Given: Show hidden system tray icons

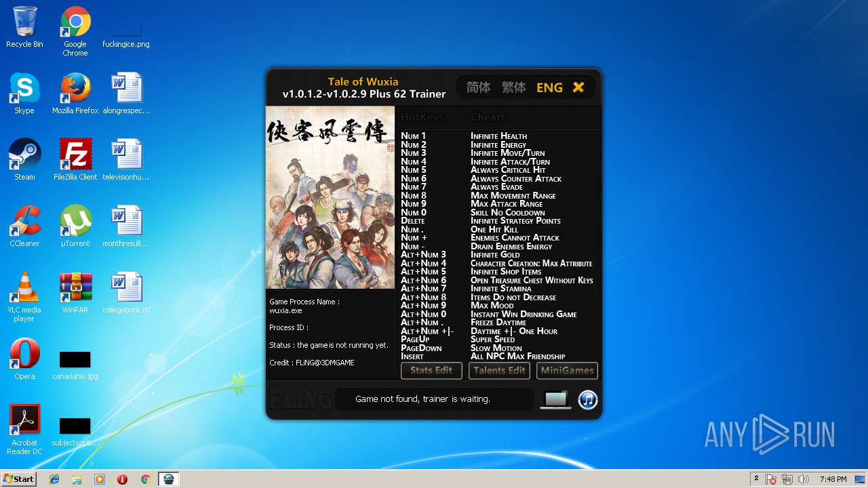Looking at the screenshot, I should click(x=757, y=479).
